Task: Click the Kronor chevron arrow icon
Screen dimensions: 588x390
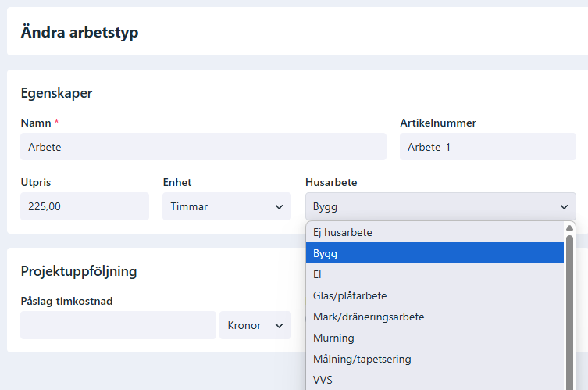Action: pyautogui.click(x=279, y=325)
